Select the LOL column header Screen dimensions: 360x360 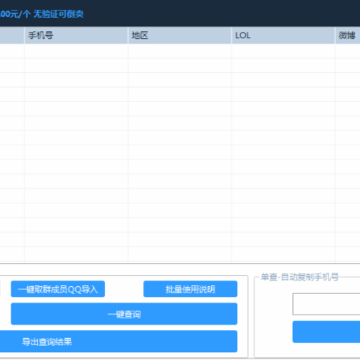[x=283, y=36]
